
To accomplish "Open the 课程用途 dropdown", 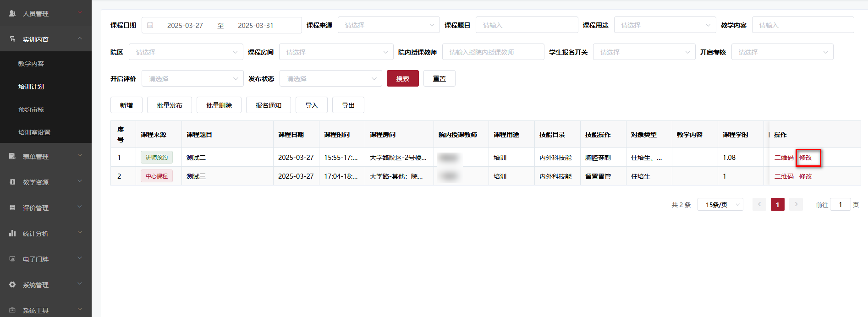I will point(665,25).
